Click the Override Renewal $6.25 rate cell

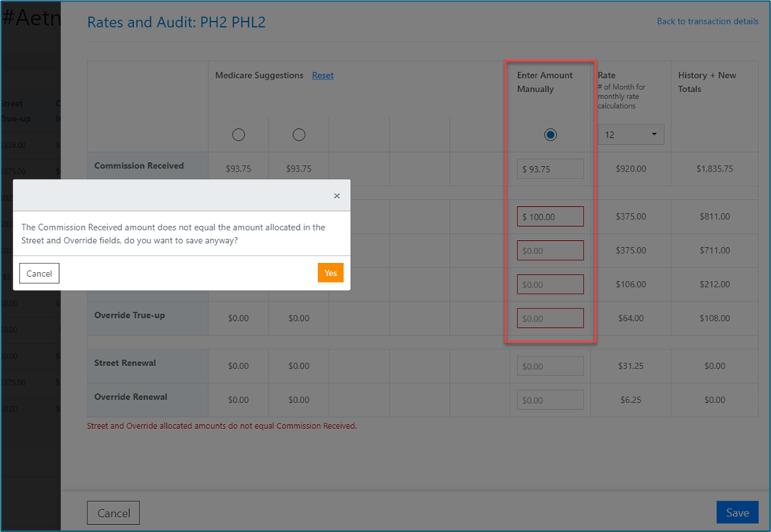coord(630,400)
